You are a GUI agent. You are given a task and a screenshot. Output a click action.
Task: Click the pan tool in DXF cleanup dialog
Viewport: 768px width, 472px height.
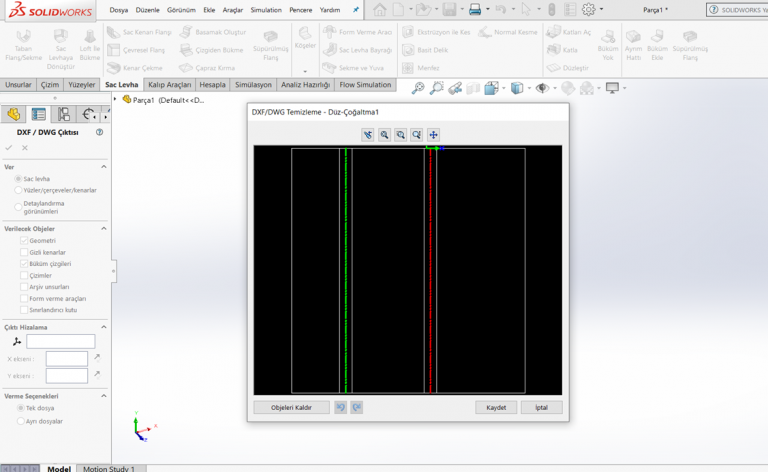click(434, 135)
